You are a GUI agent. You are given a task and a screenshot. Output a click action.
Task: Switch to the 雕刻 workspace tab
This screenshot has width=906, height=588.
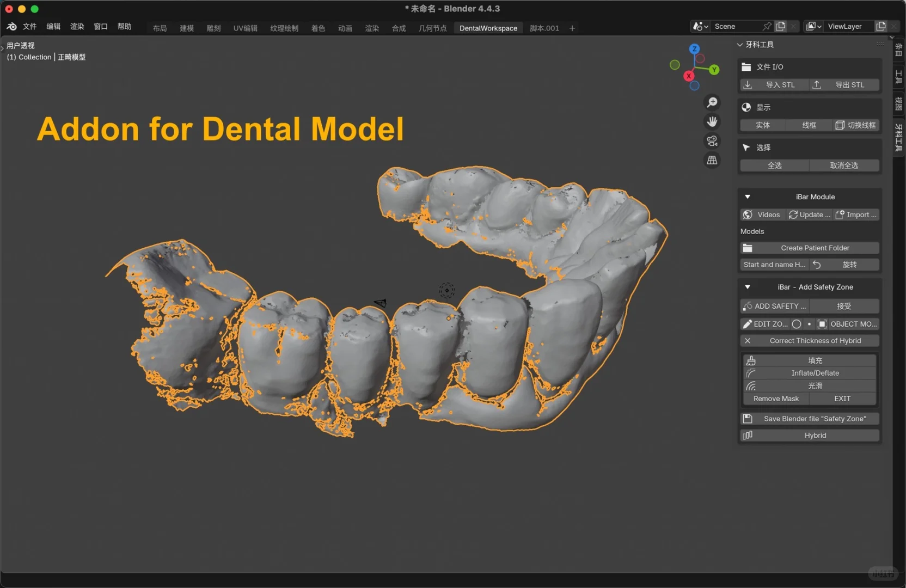pyautogui.click(x=213, y=28)
